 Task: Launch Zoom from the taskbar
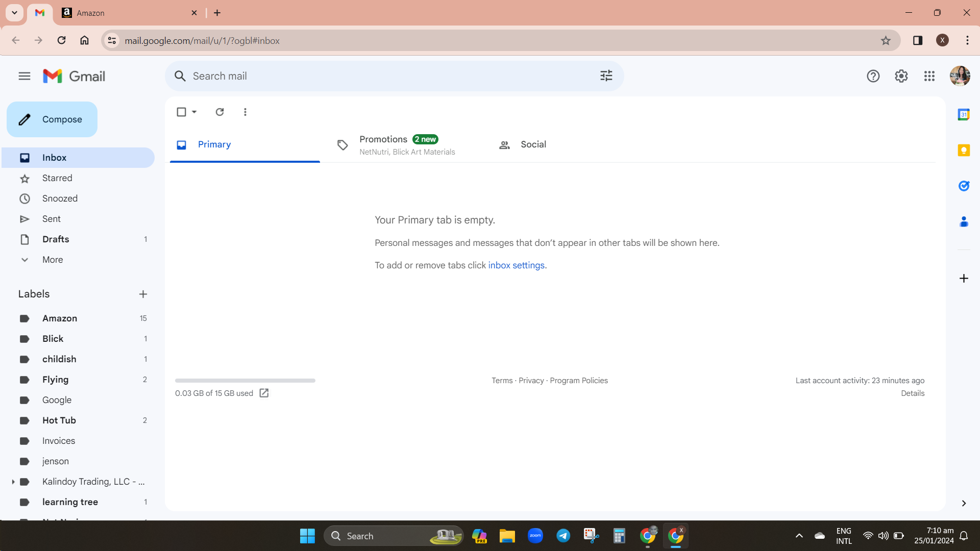click(535, 536)
